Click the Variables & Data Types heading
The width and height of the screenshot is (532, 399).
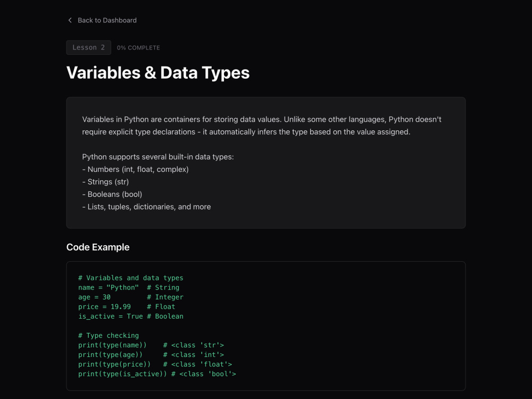point(158,72)
